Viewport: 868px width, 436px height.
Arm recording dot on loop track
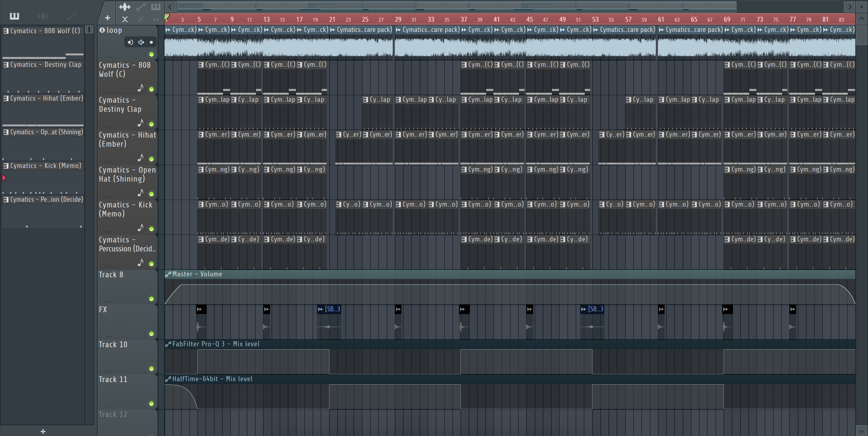pyautogui.click(x=151, y=42)
